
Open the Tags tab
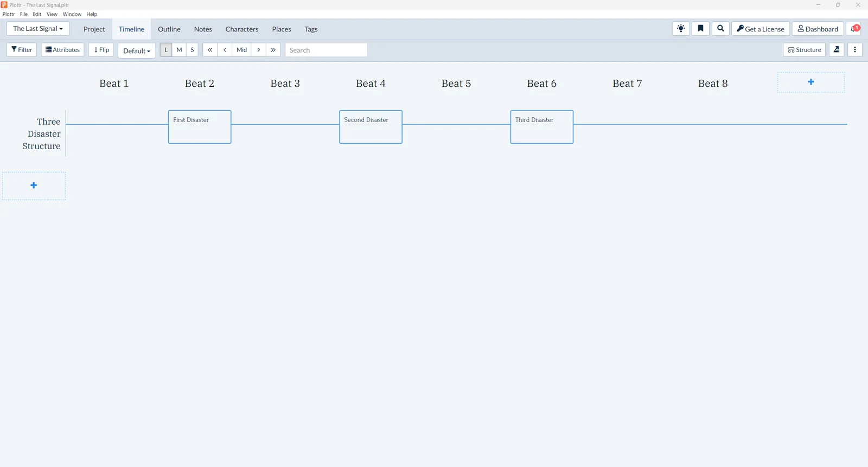click(x=311, y=29)
